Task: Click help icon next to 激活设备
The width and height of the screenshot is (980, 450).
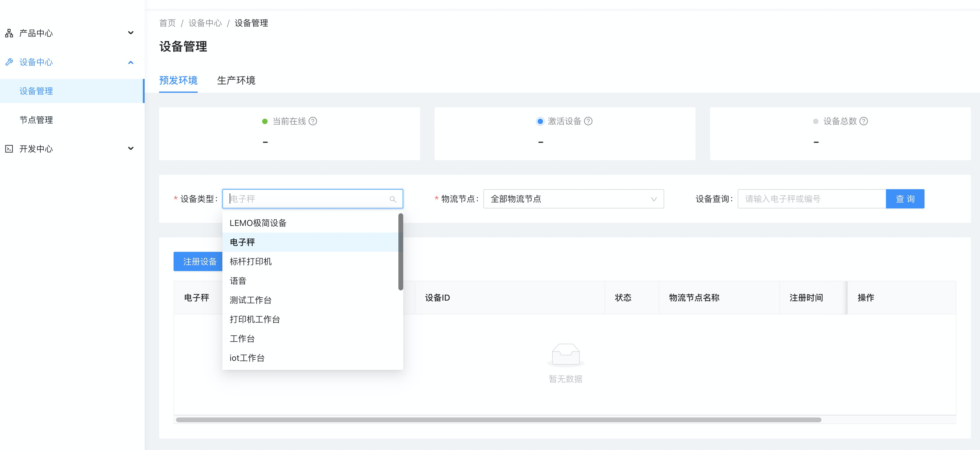Action: pos(588,121)
